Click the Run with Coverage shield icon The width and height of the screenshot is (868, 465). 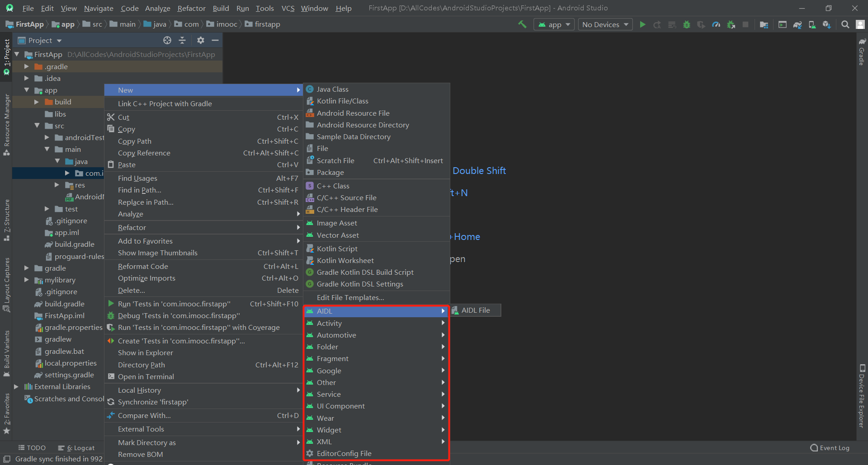click(701, 24)
